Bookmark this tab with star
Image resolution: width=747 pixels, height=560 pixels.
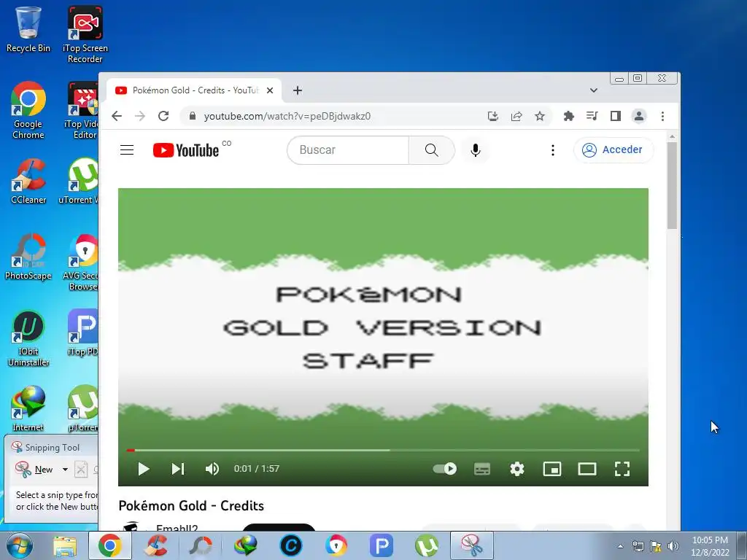[x=539, y=116]
